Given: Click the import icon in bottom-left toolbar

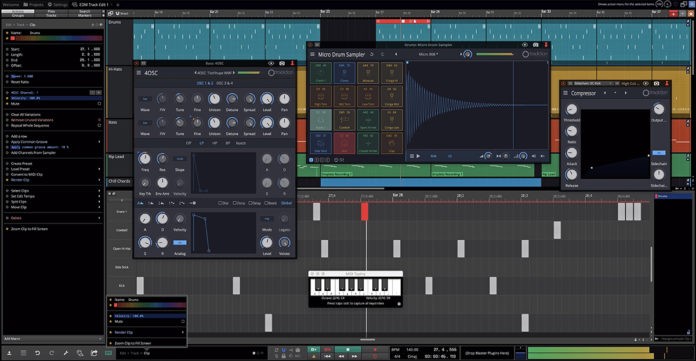Looking at the screenshot, I should pos(9,353).
